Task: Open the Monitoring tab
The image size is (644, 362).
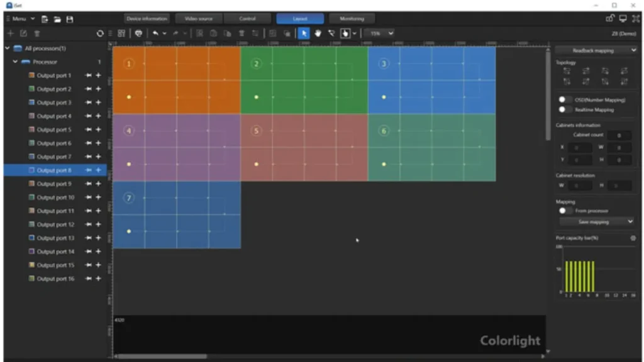Action: tap(352, 19)
